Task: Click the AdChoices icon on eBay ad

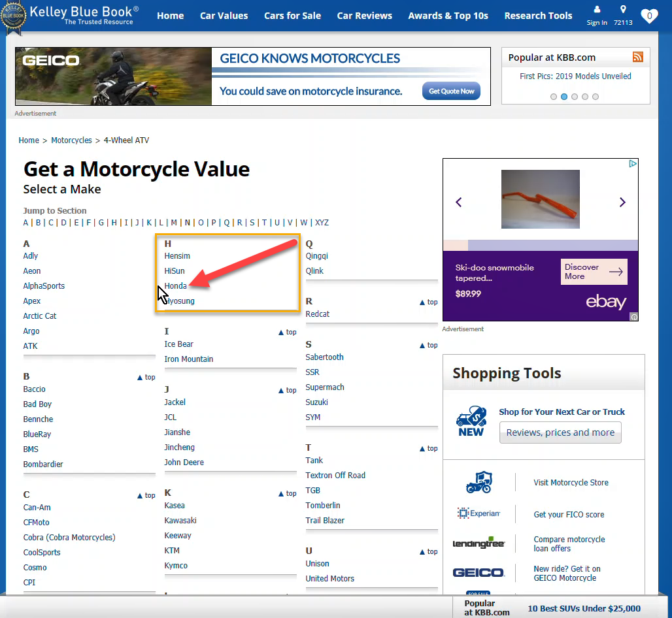Action: [633, 163]
